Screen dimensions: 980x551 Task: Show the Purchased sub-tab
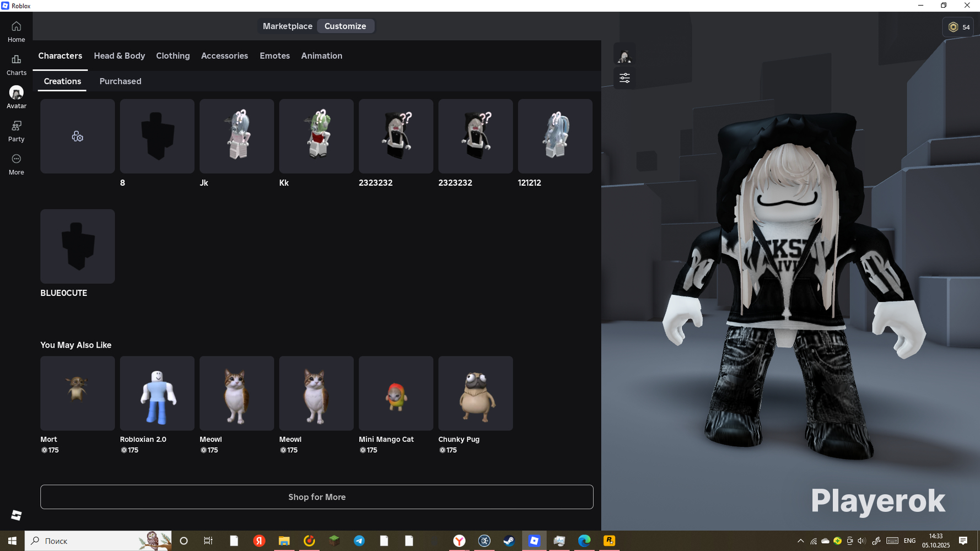coord(120,81)
